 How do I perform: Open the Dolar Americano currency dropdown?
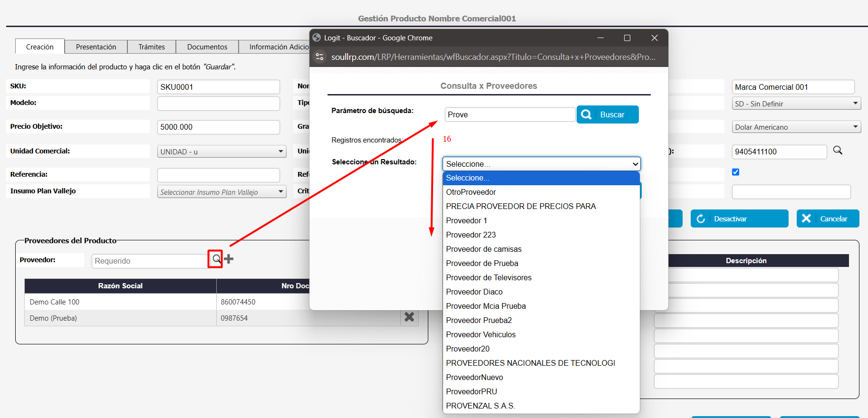[x=796, y=127]
